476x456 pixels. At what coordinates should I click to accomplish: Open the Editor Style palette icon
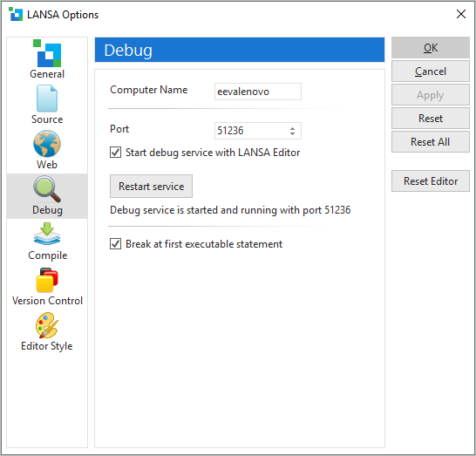(47, 325)
